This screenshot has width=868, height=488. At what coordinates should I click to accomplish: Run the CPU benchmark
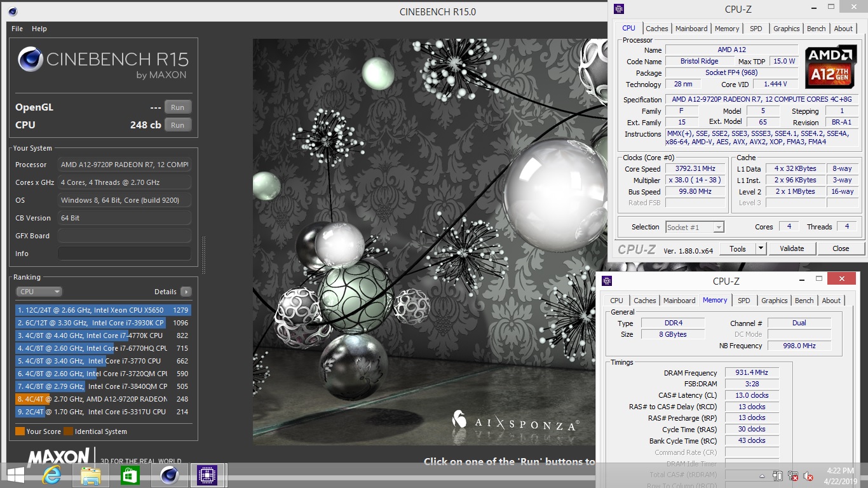pos(178,125)
